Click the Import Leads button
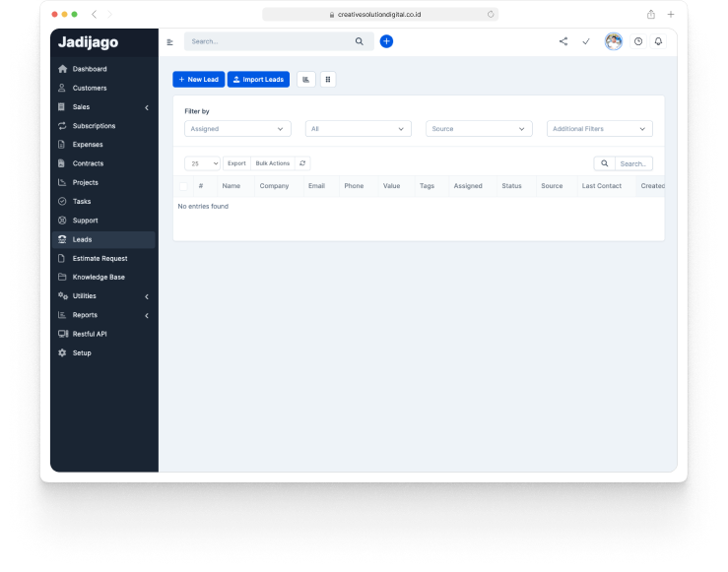 [258, 80]
